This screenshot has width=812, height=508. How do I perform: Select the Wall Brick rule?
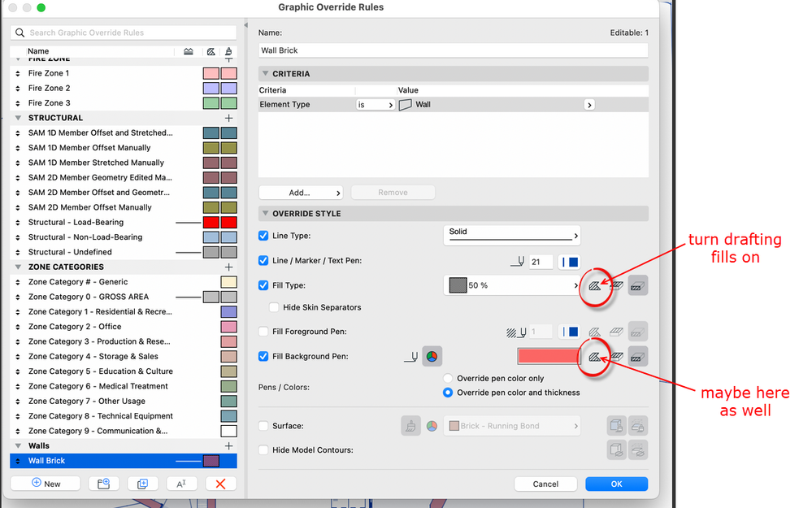pos(124,461)
